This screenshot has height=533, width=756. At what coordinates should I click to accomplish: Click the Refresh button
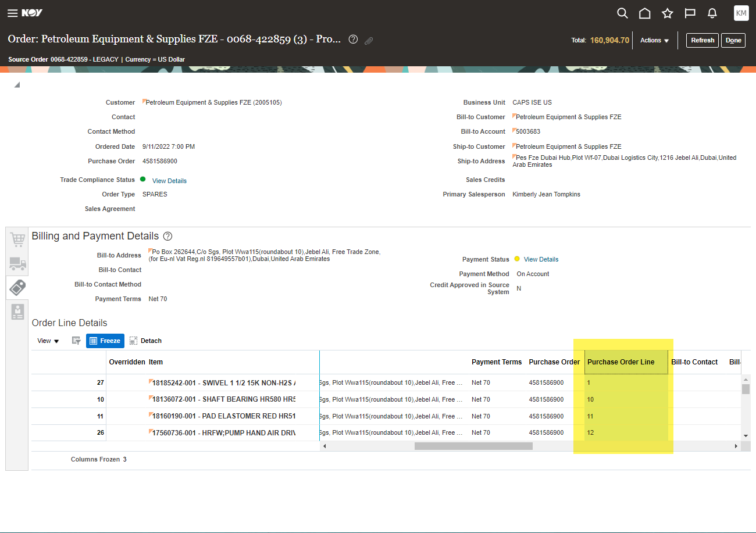click(702, 40)
